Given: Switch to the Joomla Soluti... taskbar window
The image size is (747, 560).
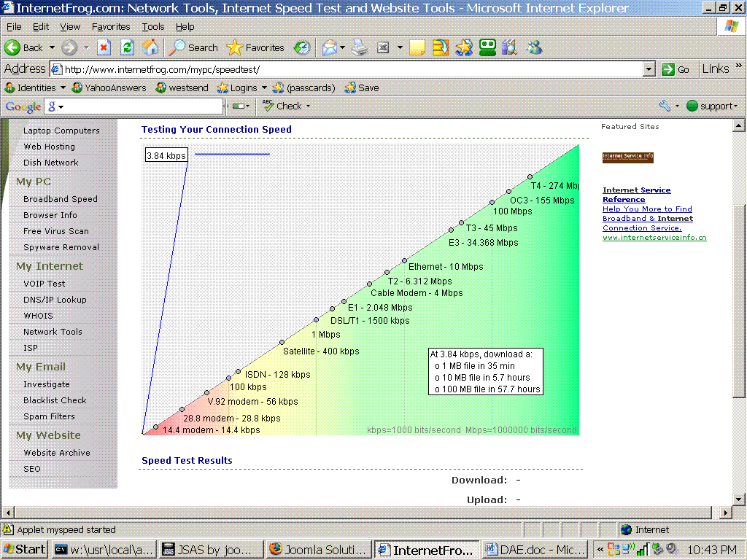Looking at the screenshot, I should point(318,550).
